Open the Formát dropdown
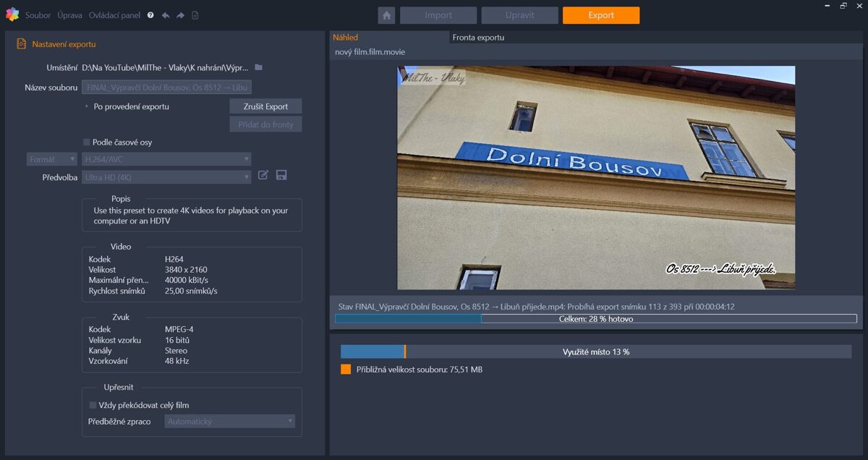This screenshot has height=460, width=868. pyautogui.click(x=52, y=159)
